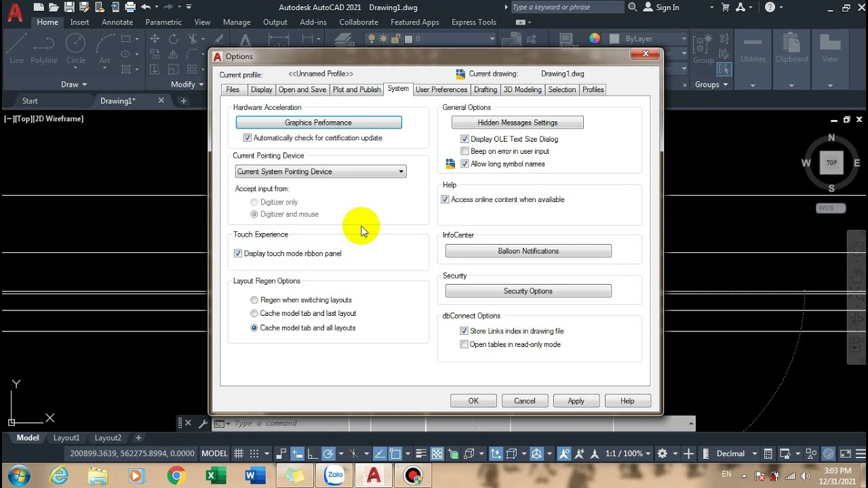Expand the Sign In dropdown
The height and width of the screenshot is (488, 868).
(x=711, y=7)
